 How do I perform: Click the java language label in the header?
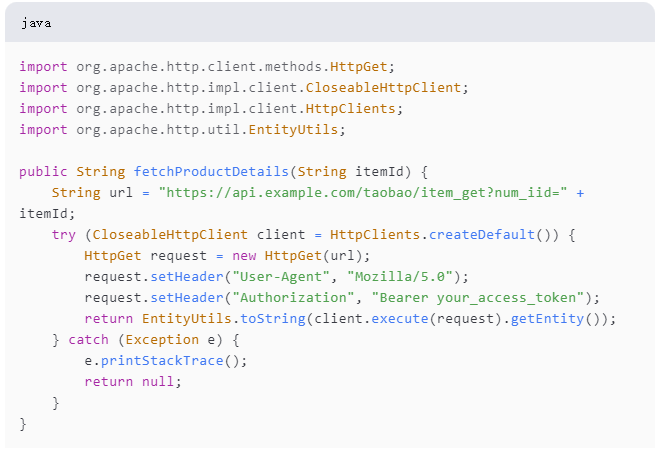click(x=36, y=22)
